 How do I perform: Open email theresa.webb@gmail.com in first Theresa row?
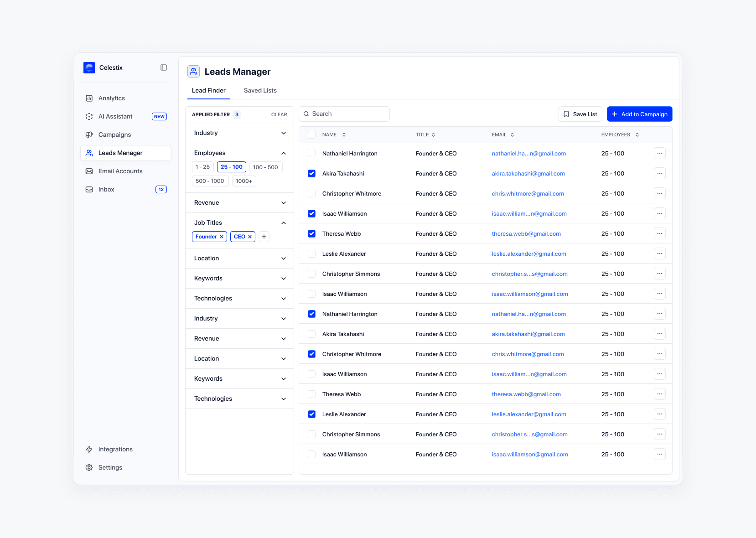click(526, 233)
